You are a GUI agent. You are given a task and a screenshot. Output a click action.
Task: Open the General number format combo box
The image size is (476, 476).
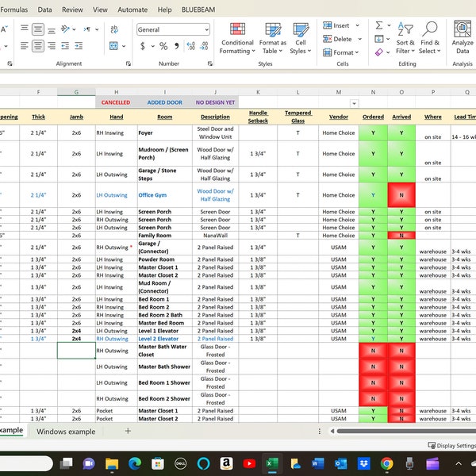[x=173, y=29]
